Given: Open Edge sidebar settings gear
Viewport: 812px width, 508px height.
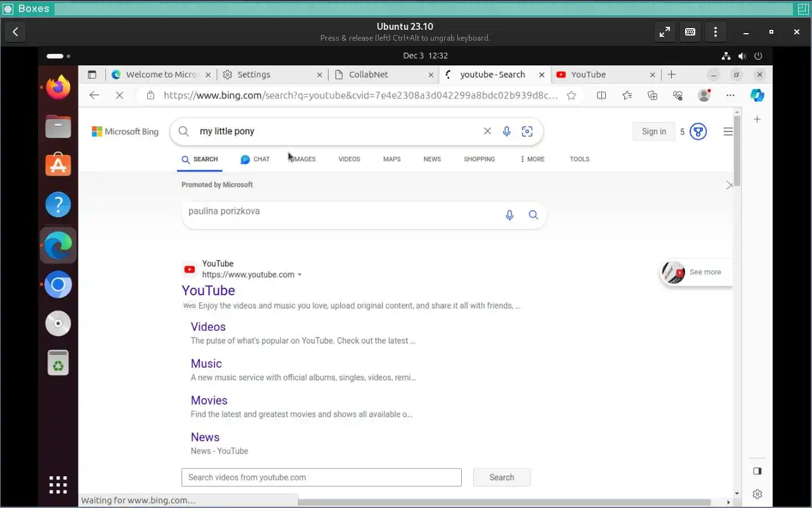Looking at the screenshot, I should [x=757, y=494].
